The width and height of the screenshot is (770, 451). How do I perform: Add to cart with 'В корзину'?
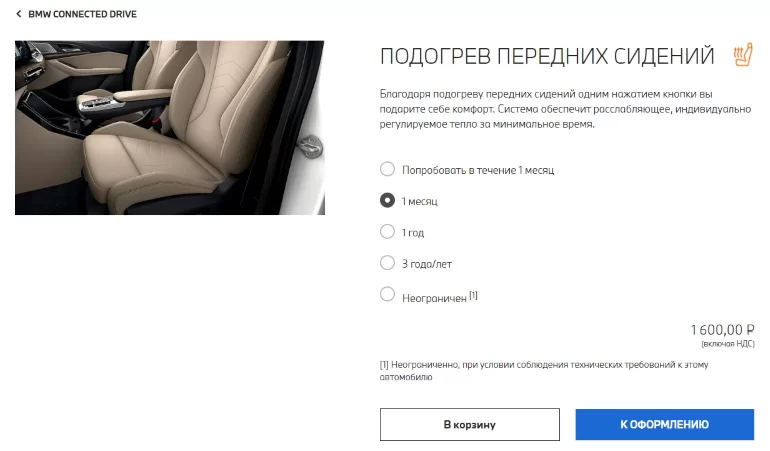(469, 424)
